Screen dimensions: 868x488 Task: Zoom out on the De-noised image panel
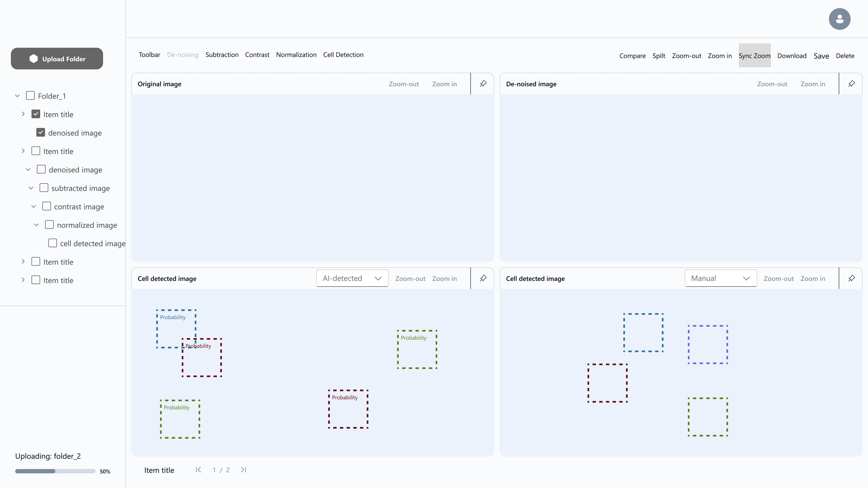tap(772, 84)
